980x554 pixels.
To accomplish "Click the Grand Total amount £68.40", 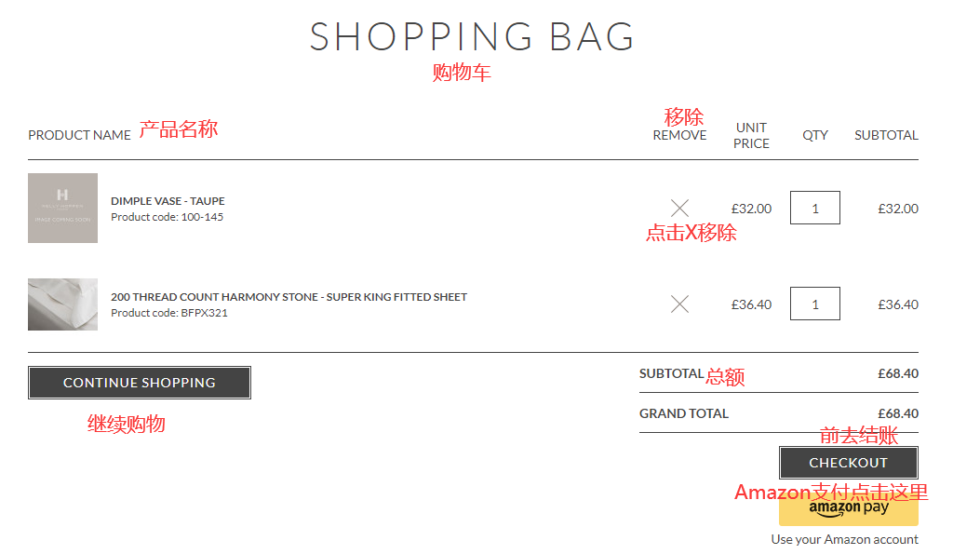I will pos(897,413).
